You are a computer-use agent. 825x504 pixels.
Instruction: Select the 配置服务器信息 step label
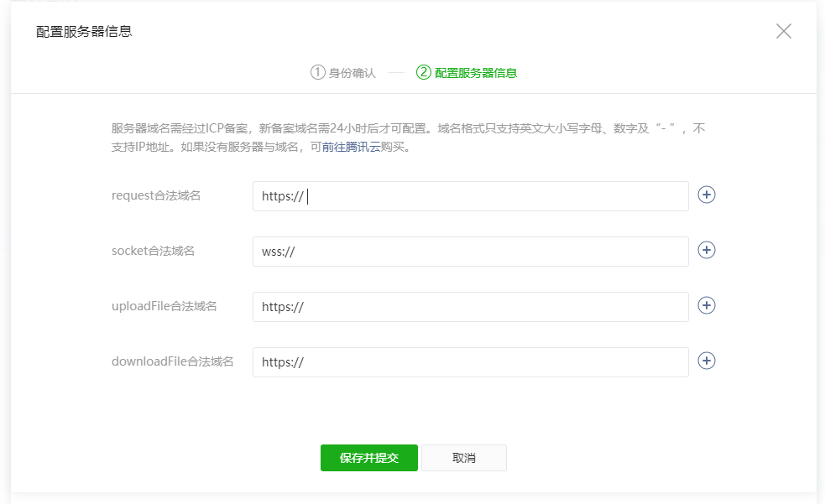[476, 72]
